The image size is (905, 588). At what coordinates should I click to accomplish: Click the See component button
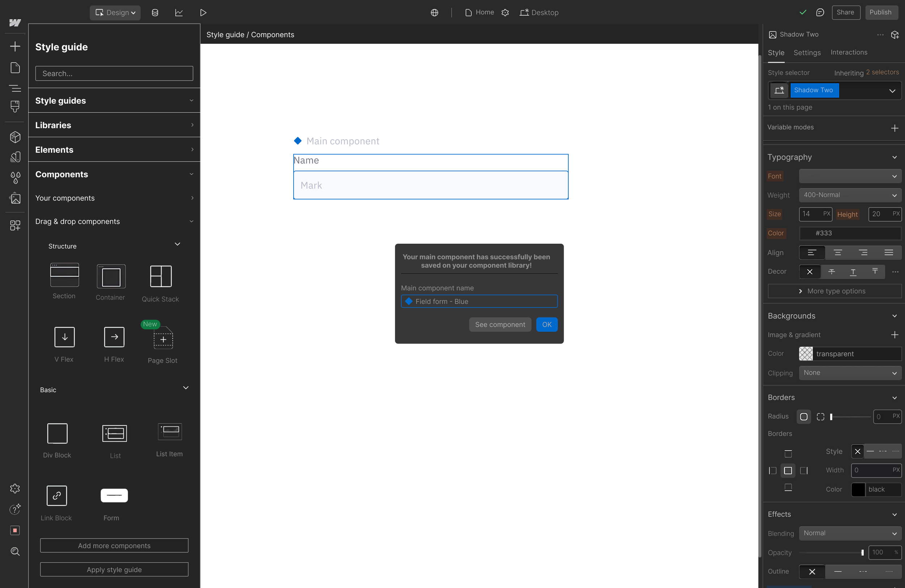pyautogui.click(x=500, y=324)
